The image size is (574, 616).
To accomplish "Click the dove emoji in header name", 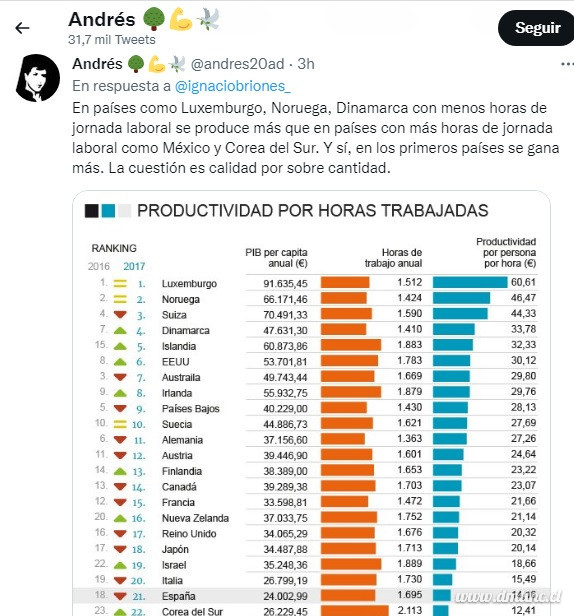I will pyautogui.click(x=209, y=19).
